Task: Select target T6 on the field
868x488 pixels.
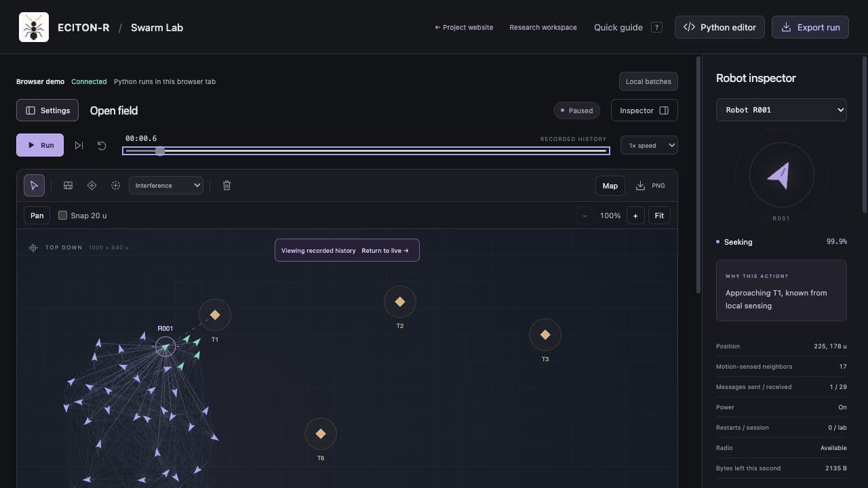Action: click(x=321, y=434)
